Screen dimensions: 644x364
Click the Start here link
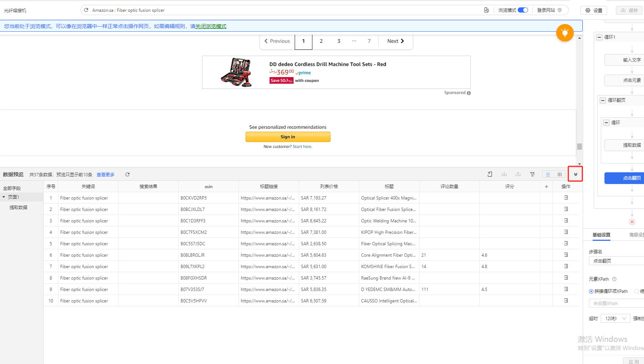pos(302,146)
